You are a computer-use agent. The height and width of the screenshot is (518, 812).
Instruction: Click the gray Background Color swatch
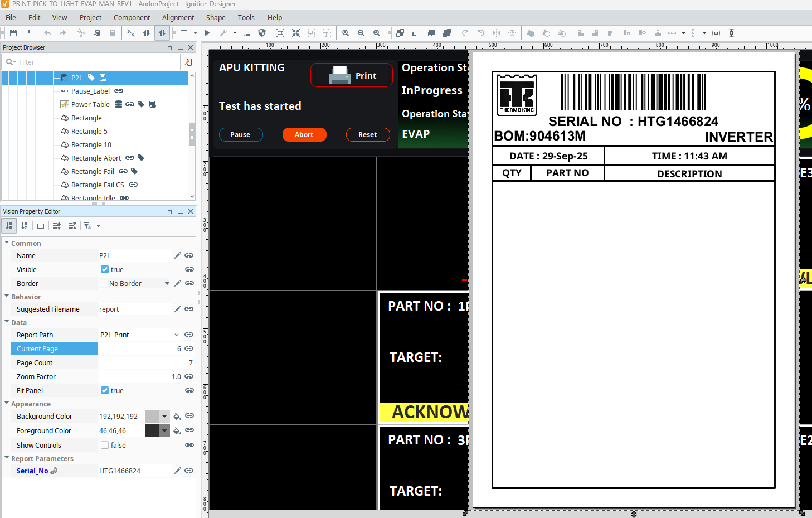point(152,416)
